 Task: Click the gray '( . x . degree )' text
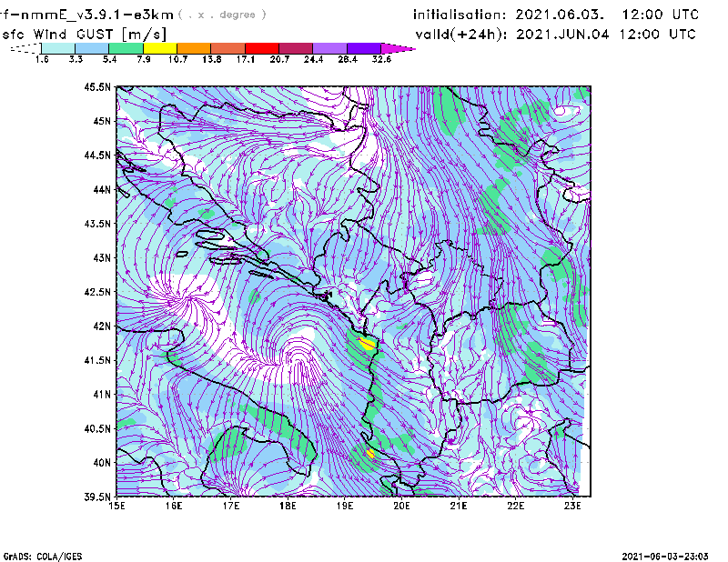[222, 15]
